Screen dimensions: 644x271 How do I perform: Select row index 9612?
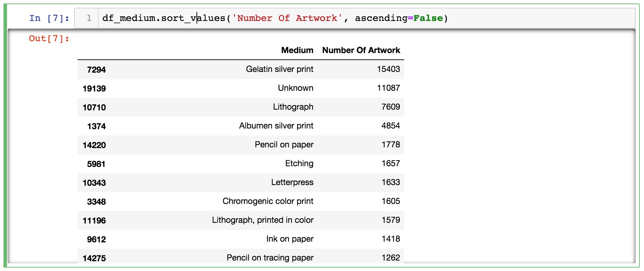96,240
